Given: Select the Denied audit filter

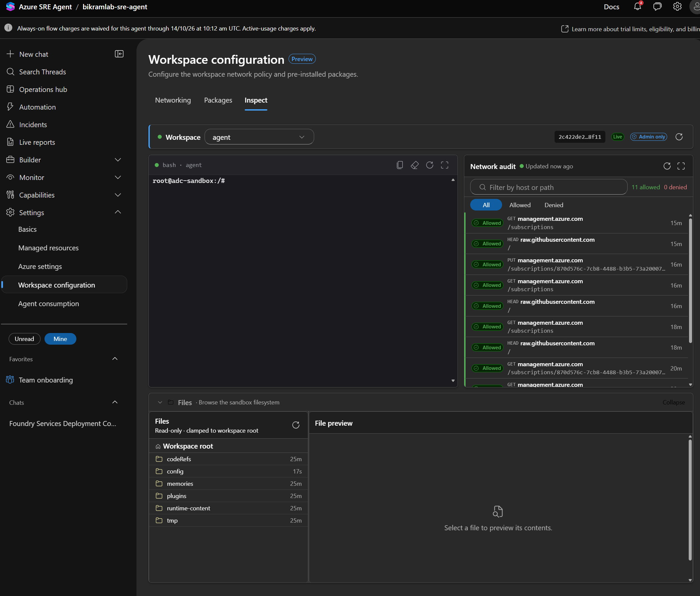Looking at the screenshot, I should [554, 205].
